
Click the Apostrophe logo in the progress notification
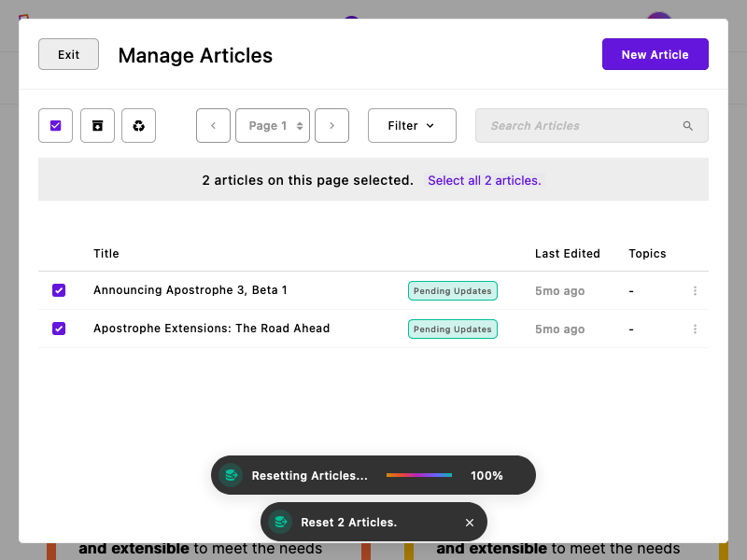231,475
